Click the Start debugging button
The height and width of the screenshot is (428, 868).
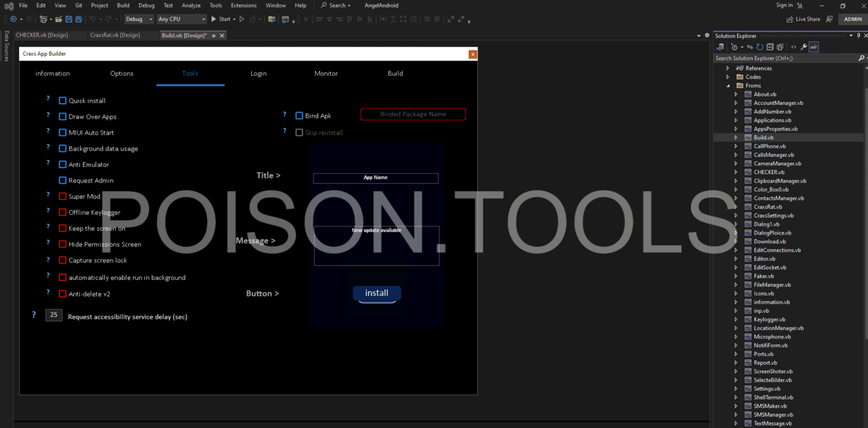point(220,19)
